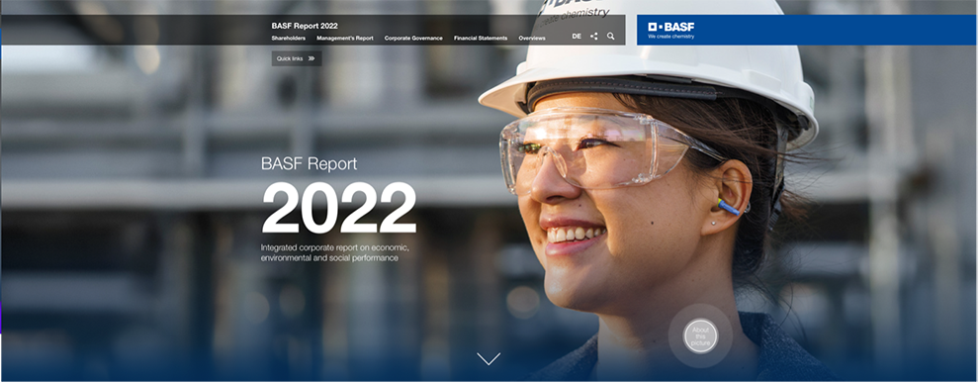Open search with the magnifier icon
980x383 pixels.
(x=610, y=37)
